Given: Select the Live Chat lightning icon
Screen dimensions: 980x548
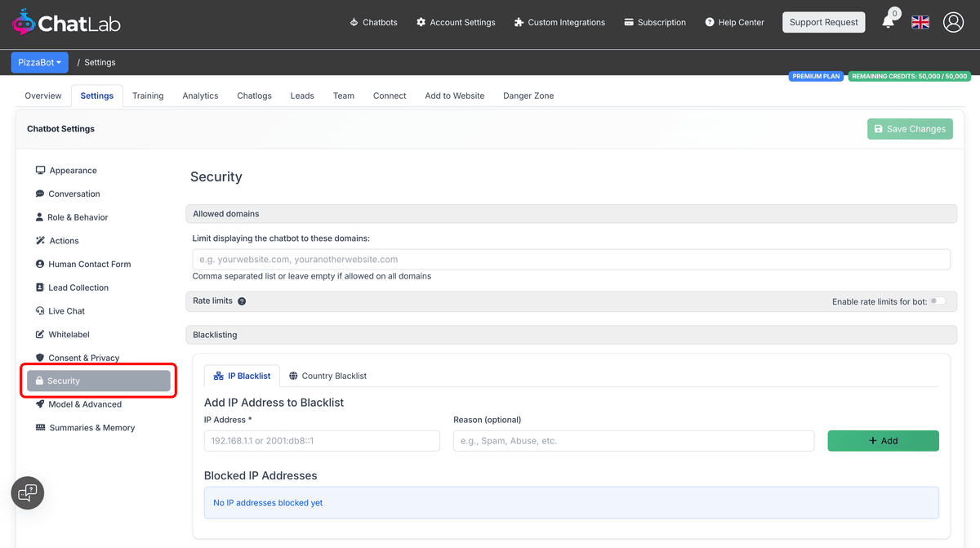Looking at the screenshot, I should pyautogui.click(x=41, y=310).
